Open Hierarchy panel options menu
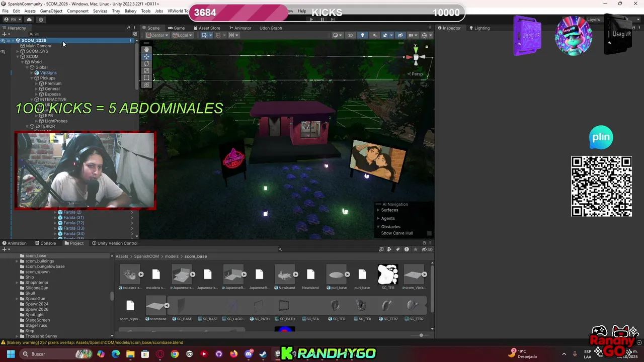The image size is (644, 362). point(134,28)
